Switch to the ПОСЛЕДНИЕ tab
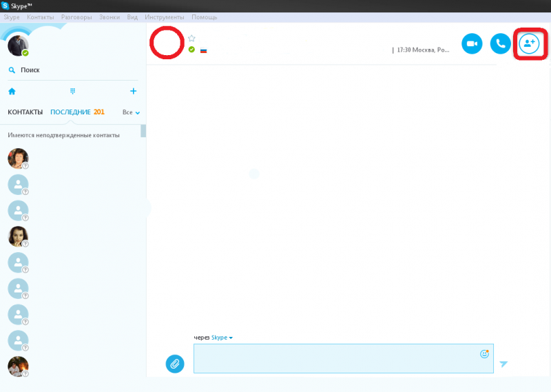The height and width of the screenshot is (392, 551). coord(71,112)
